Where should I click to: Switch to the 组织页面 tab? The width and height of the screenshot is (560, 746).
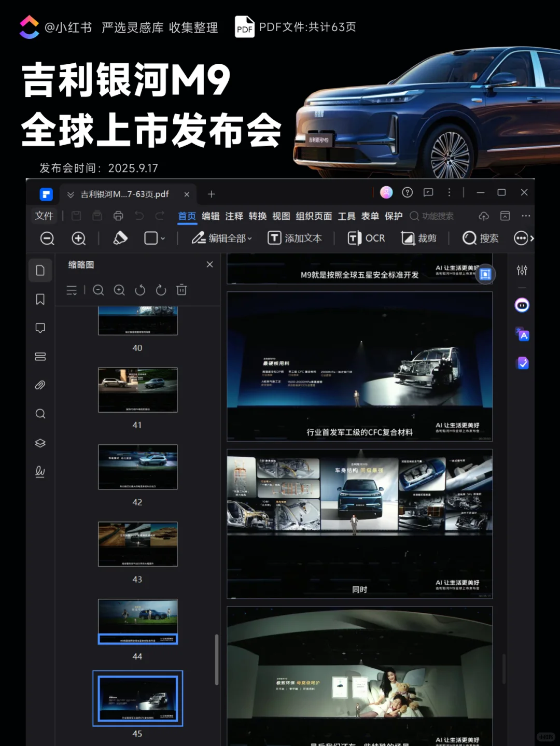pyautogui.click(x=313, y=216)
